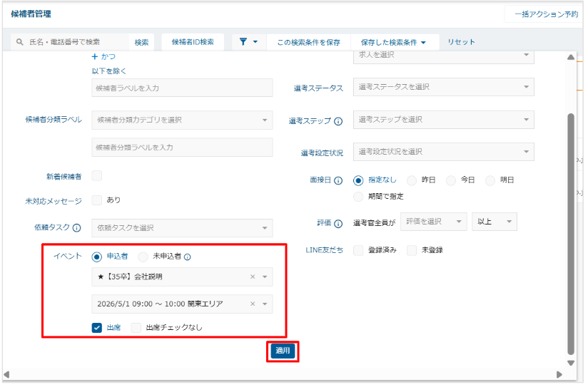This screenshot has height=387, width=588.
Task: Click info icon beside 評価
Action: click(338, 223)
